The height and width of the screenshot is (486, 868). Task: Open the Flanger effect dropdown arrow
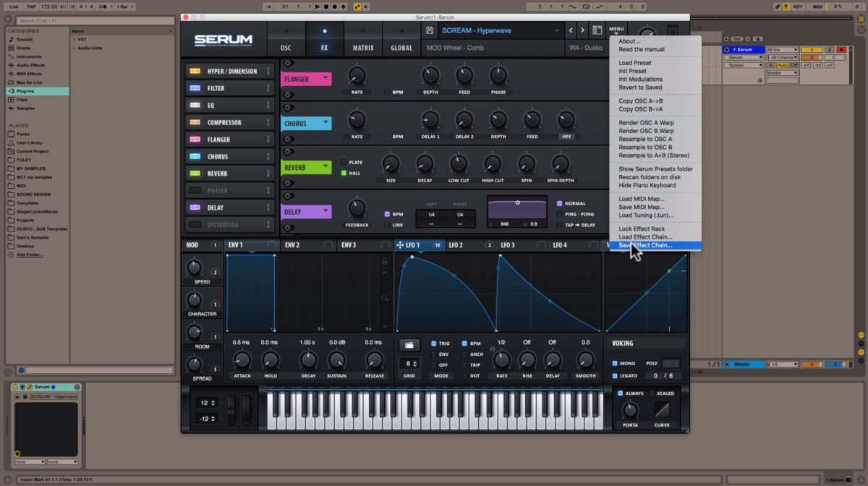point(325,77)
